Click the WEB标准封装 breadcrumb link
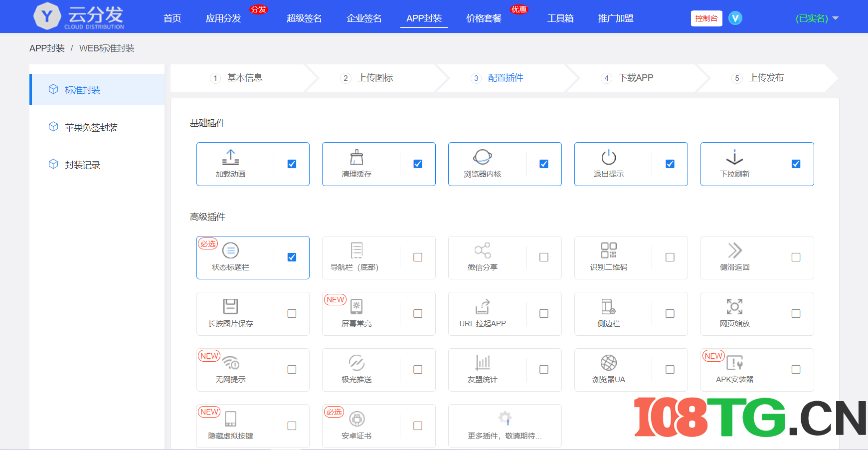The height and width of the screenshot is (450, 868). point(106,48)
